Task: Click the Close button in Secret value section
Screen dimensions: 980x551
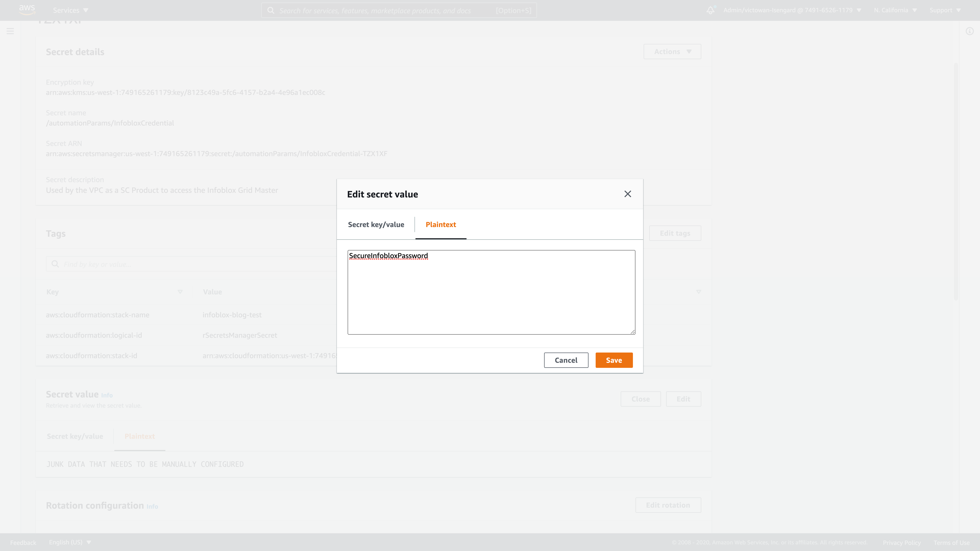Action: point(641,399)
